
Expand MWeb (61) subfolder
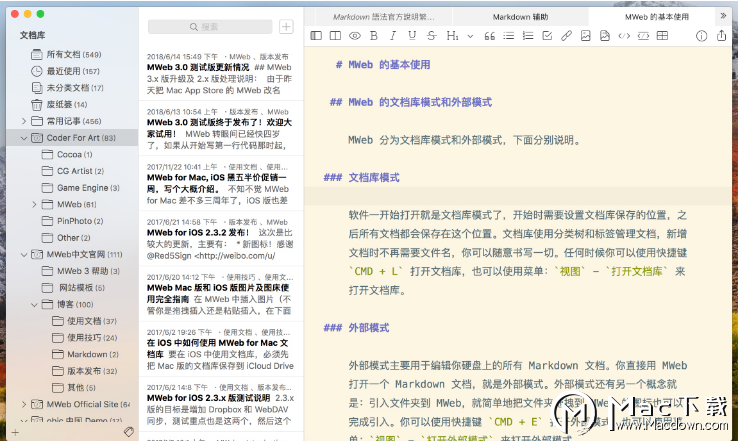(x=34, y=204)
